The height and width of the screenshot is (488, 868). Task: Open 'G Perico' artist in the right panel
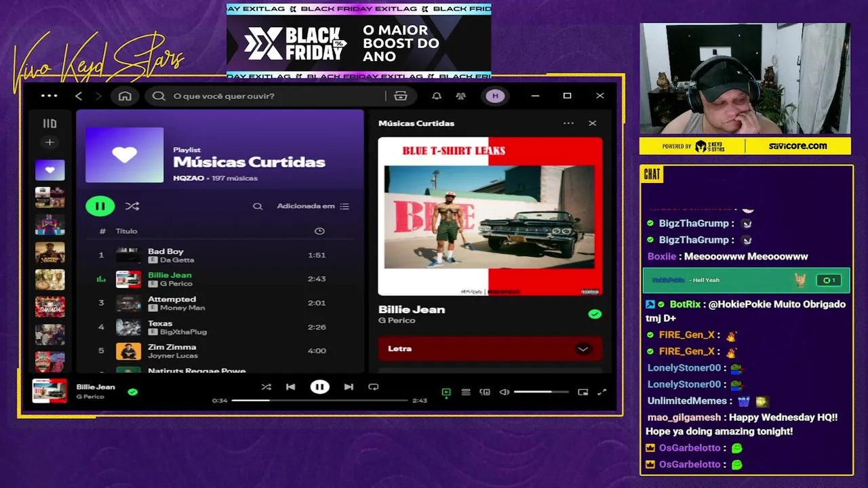pos(397,321)
